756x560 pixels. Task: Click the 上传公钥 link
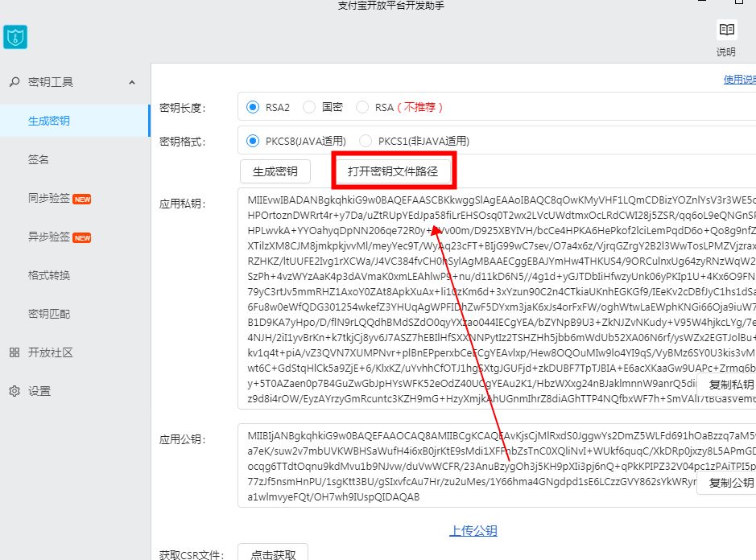point(473,530)
